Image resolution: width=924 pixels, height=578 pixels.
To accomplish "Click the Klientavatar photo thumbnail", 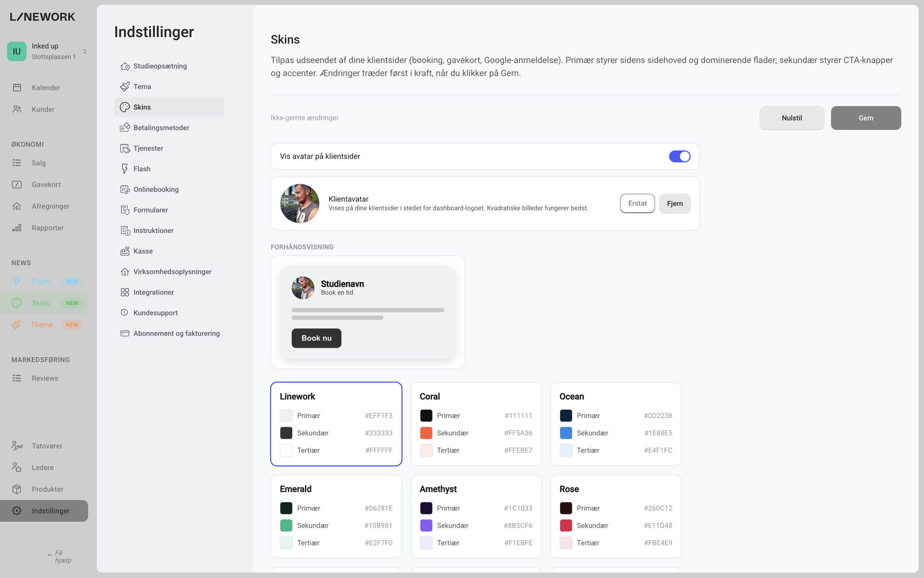I will 300,203.
